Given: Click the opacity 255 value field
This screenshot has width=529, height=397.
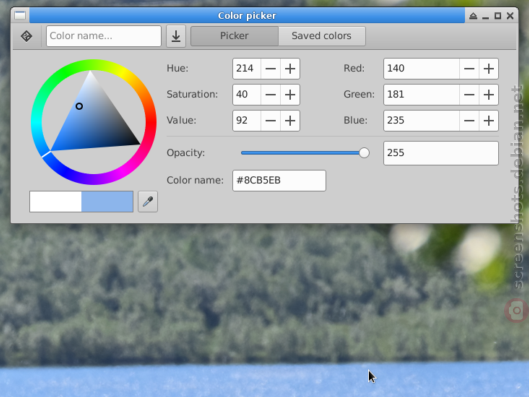Looking at the screenshot, I should pos(441,153).
